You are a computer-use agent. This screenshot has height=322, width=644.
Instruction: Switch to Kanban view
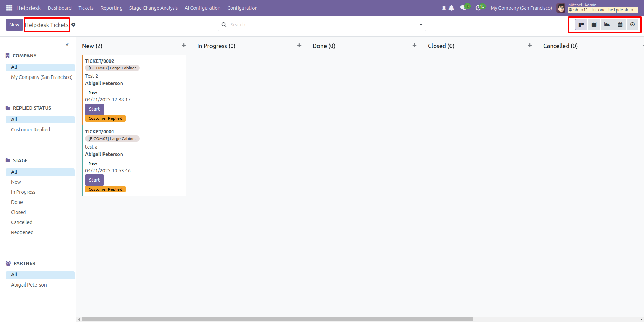[x=581, y=24]
